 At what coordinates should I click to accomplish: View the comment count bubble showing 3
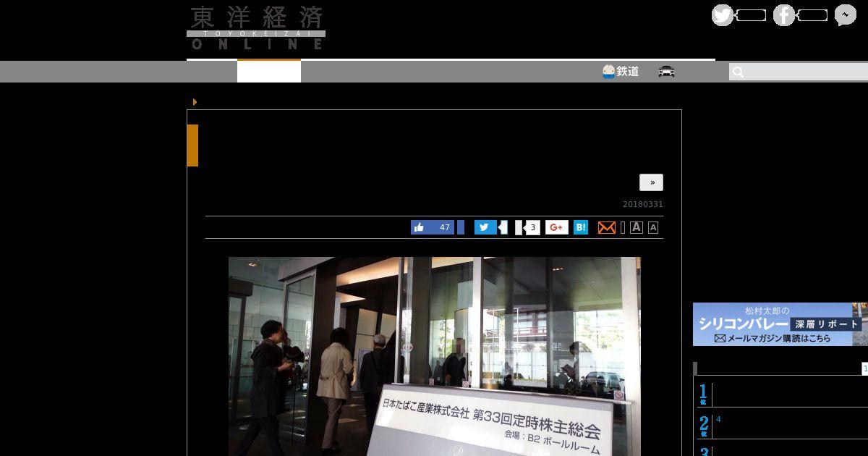click(x=532, y=227)
